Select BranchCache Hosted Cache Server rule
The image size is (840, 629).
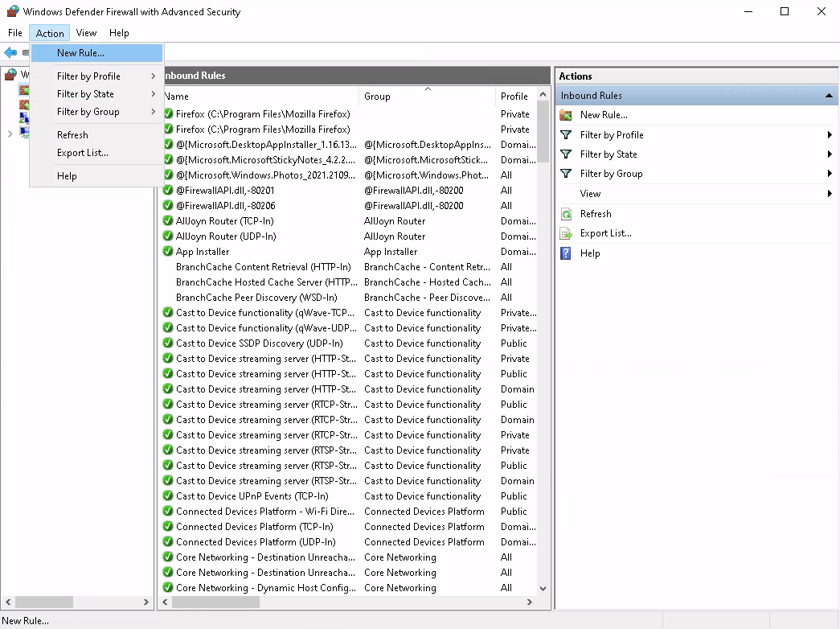(x=350, y=282)
